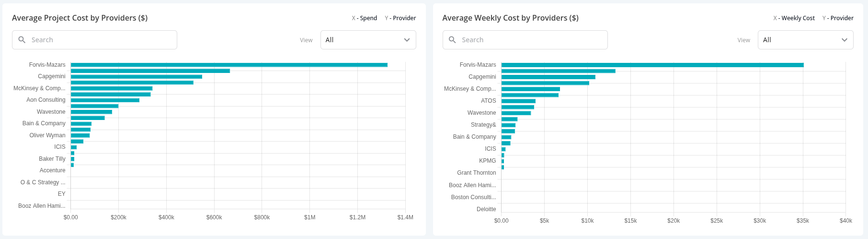
Task: Click the Average Project Cost by Providers title
Action: point(80,18)
